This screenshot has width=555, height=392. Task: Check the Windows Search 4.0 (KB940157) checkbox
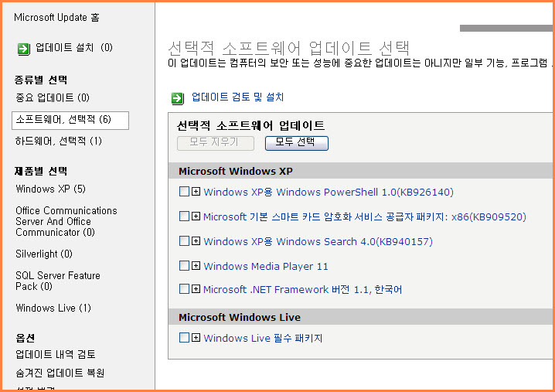click(184, 240)
